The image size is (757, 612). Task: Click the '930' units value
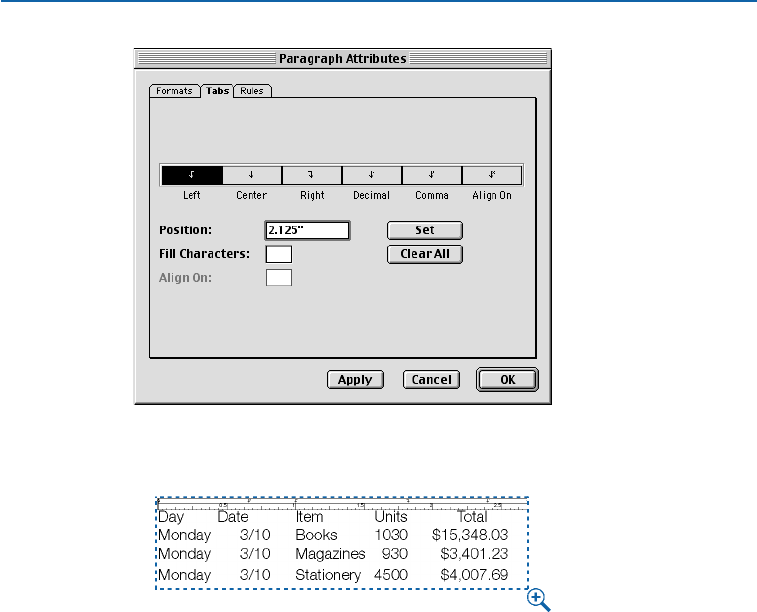pyautogui.click(x=395, y=554)
